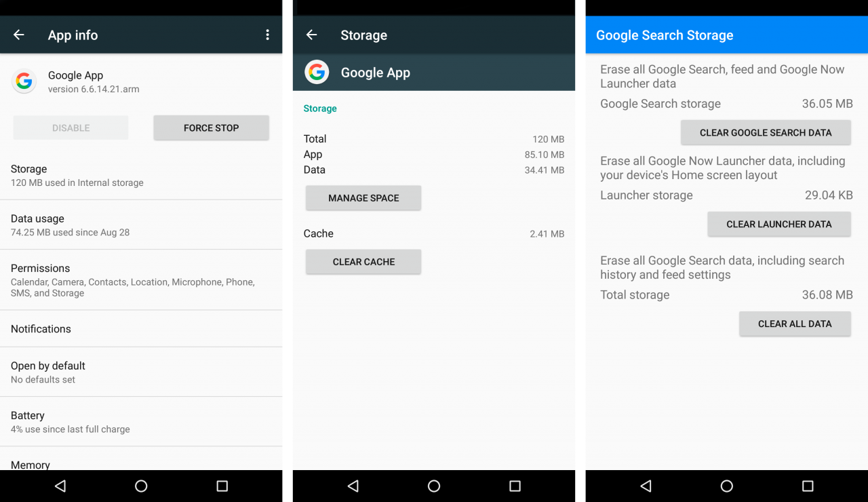
Task: Select Google Search storage value '36.05 MB'
Action: click(x=827, y=104)
